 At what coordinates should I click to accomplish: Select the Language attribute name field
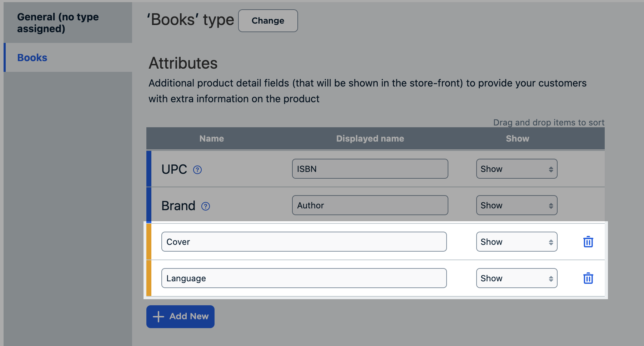[303, 278]
